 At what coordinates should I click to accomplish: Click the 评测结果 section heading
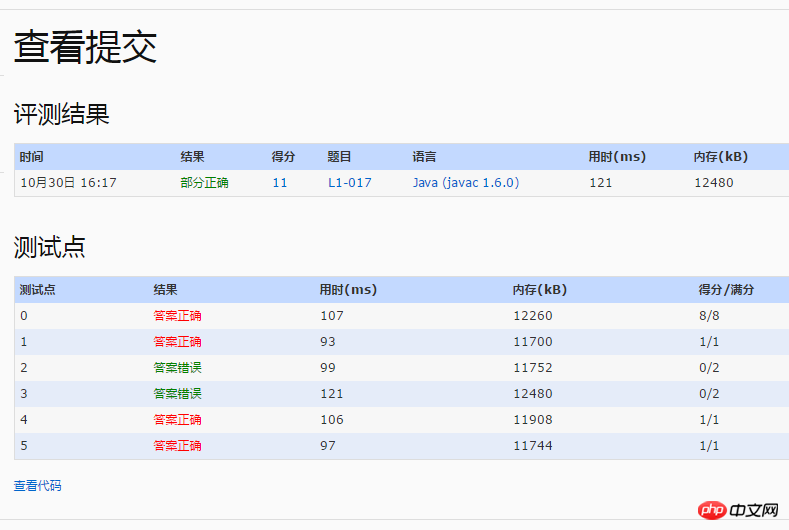coord(61,115)
